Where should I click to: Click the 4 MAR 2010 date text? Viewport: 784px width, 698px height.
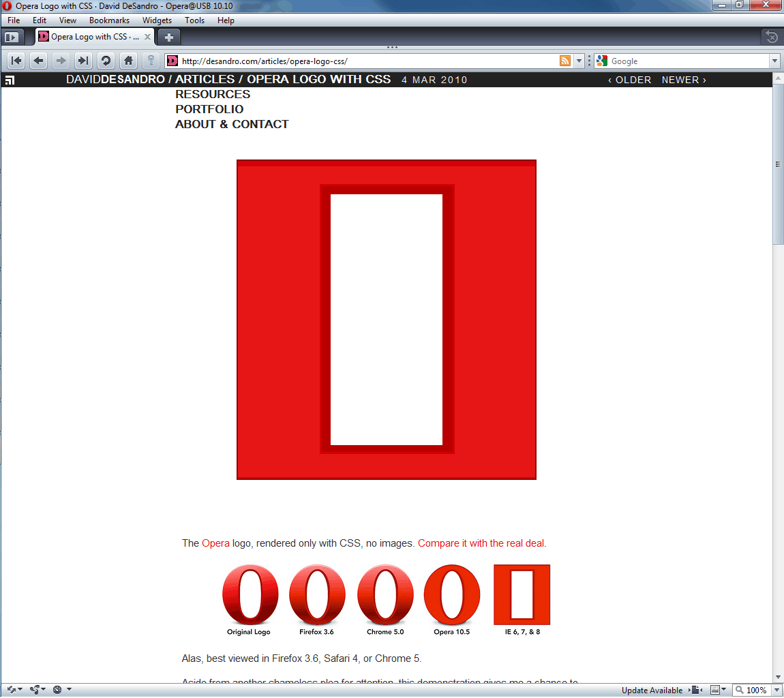[x=434, y=80]
